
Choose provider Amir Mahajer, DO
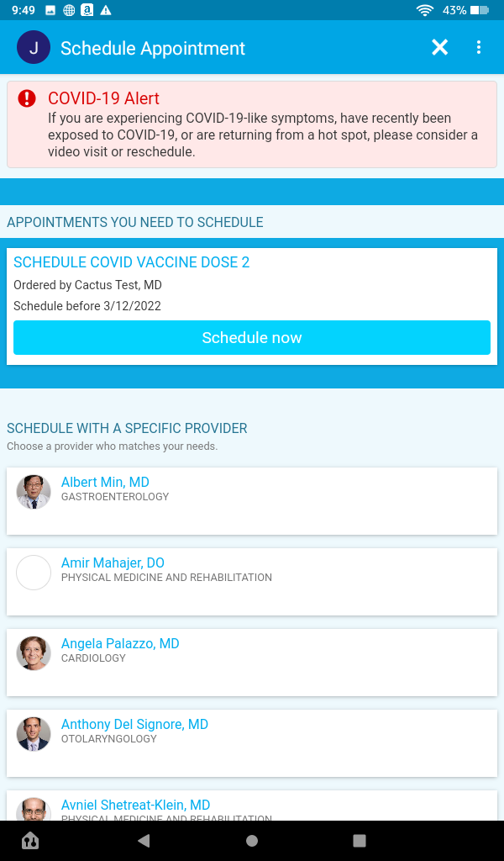[x=113, y=563]
